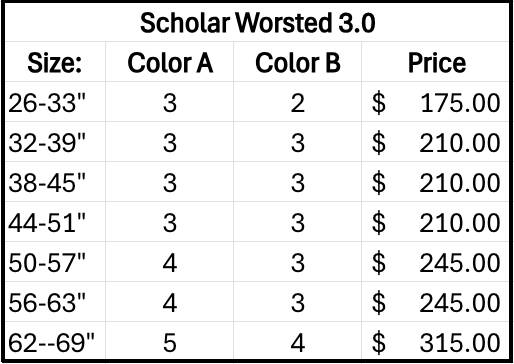Select the Color A column header
The height and width of the screenshot is (364, 514).
(170, 62)
